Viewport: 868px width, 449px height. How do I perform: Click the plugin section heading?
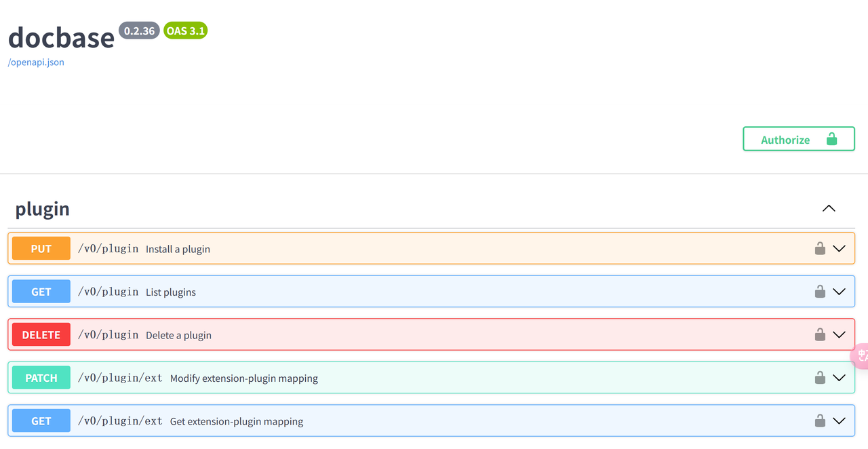click(x=43, y=209)
